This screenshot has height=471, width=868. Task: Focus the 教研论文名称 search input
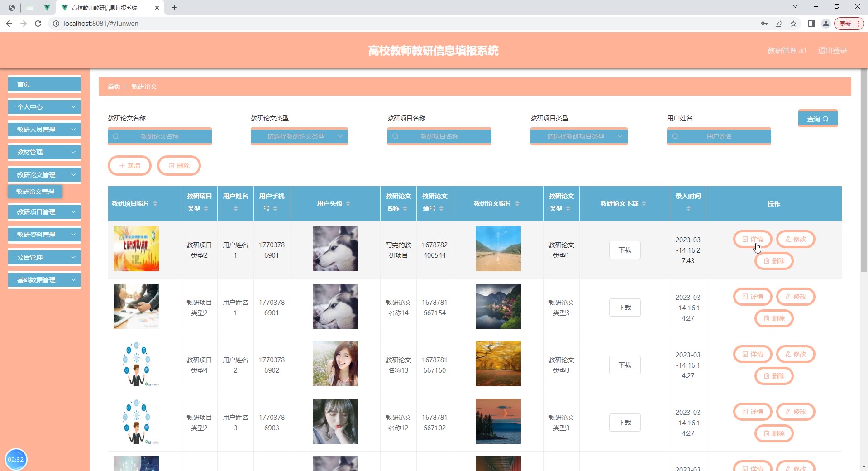[160, 136]
